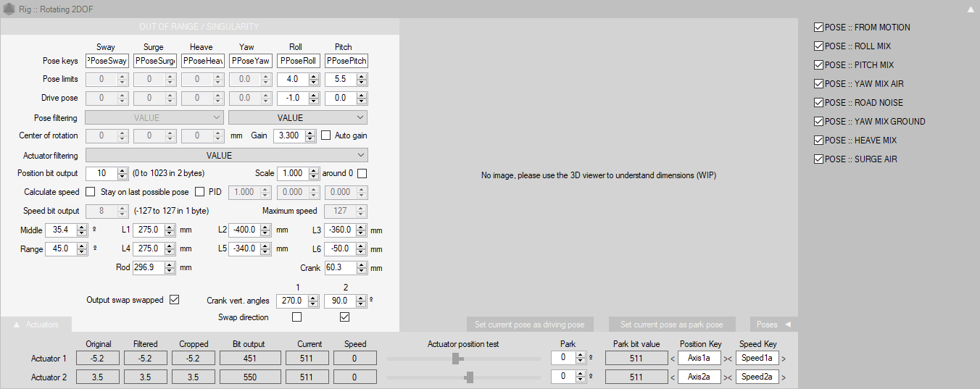
Task: Click the Sway pose key field
Action: point(107,61)
